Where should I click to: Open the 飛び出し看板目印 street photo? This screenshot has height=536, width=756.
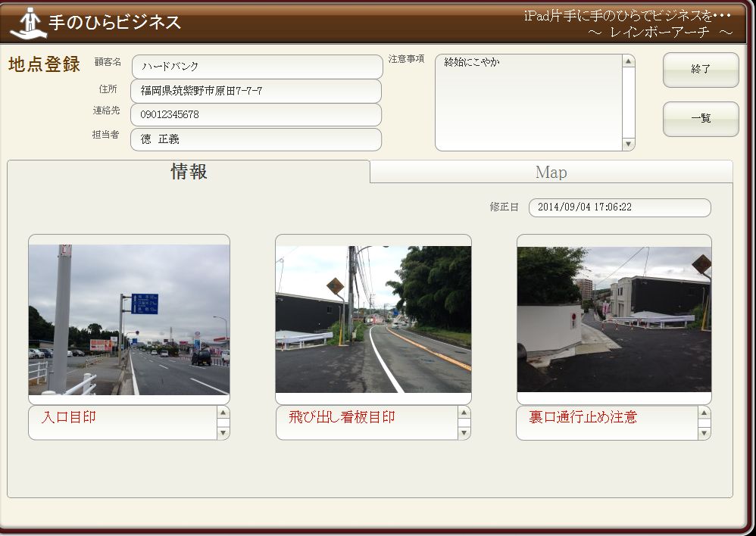[x=373, y=319]
